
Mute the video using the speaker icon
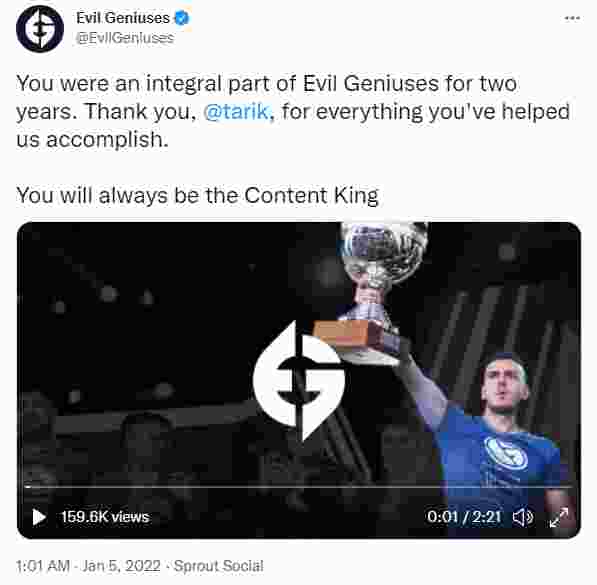point(523,517)
